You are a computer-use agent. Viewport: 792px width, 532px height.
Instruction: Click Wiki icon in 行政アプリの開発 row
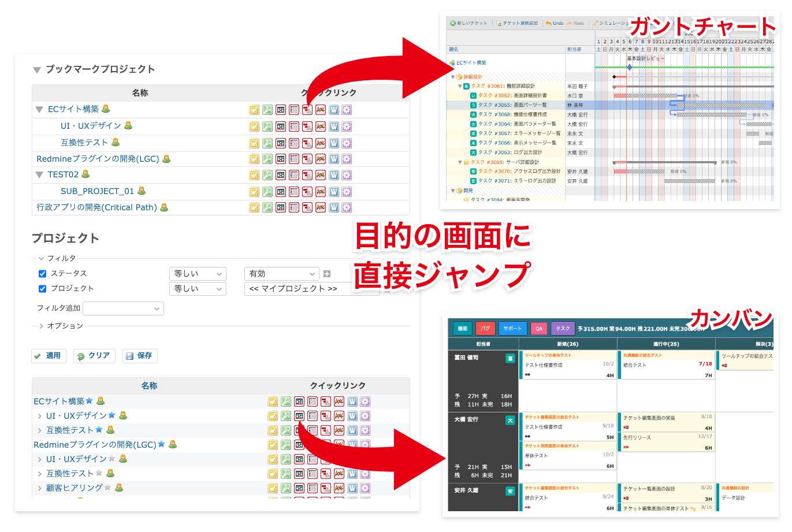click(334, 207)
